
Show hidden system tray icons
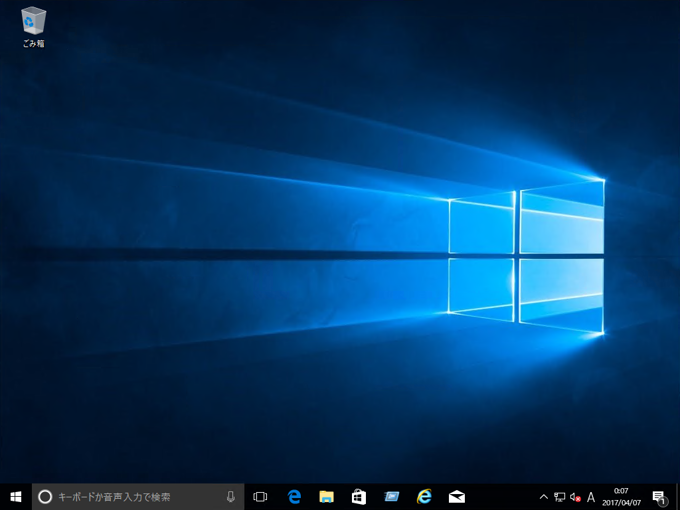tap(543, 497)
